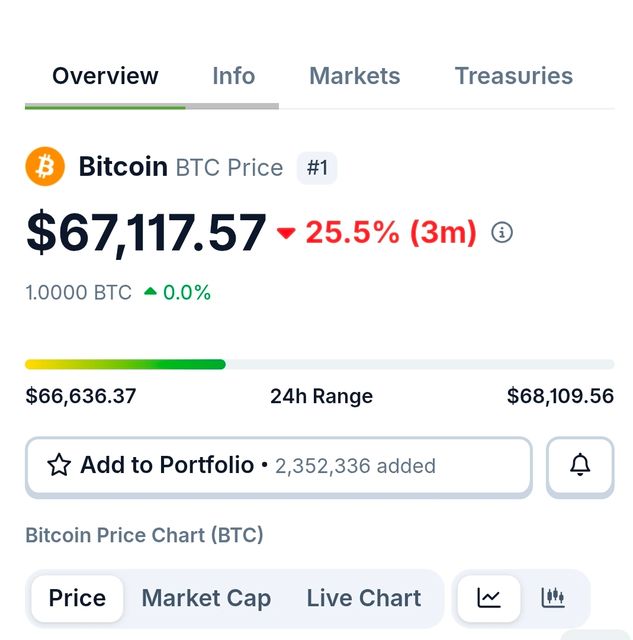Viewport: 633px width, 640px height.
Task: Click the orange Bitcoin logo icon
Action: pos(45,167)
